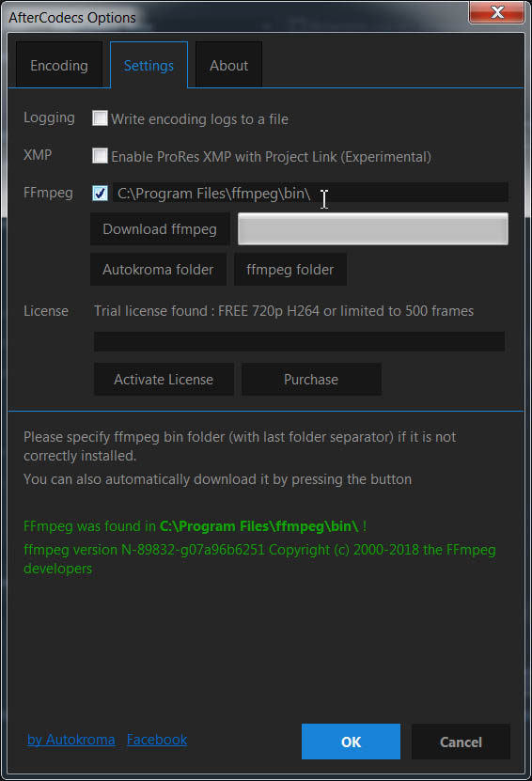Click the license key input field

tap(300, 342)
